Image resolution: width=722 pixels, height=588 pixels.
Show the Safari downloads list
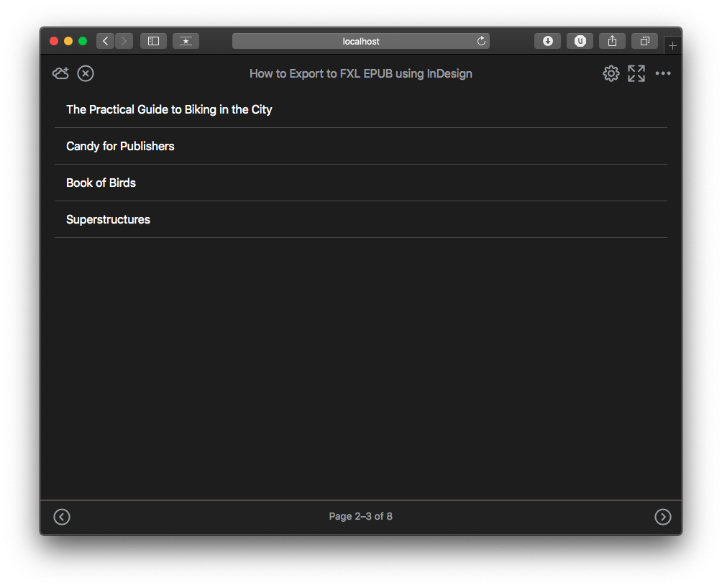click(x=547, y=41)
